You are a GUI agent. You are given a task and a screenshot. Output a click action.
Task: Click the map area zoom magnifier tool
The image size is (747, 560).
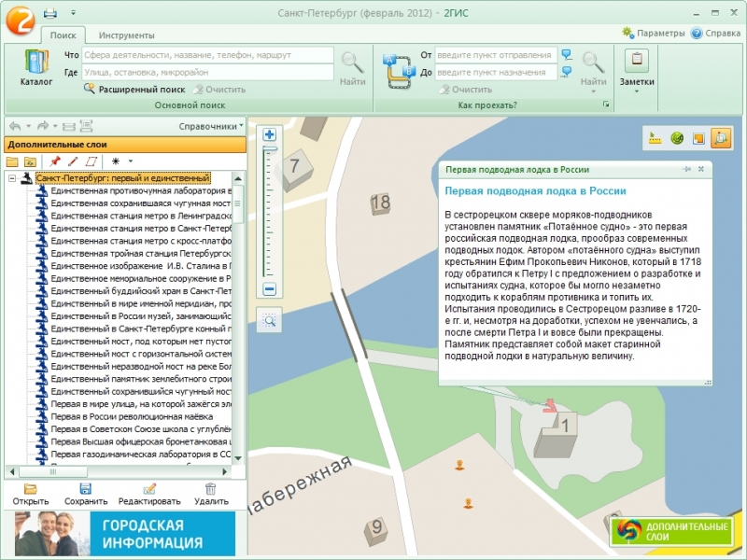point(270,320)
